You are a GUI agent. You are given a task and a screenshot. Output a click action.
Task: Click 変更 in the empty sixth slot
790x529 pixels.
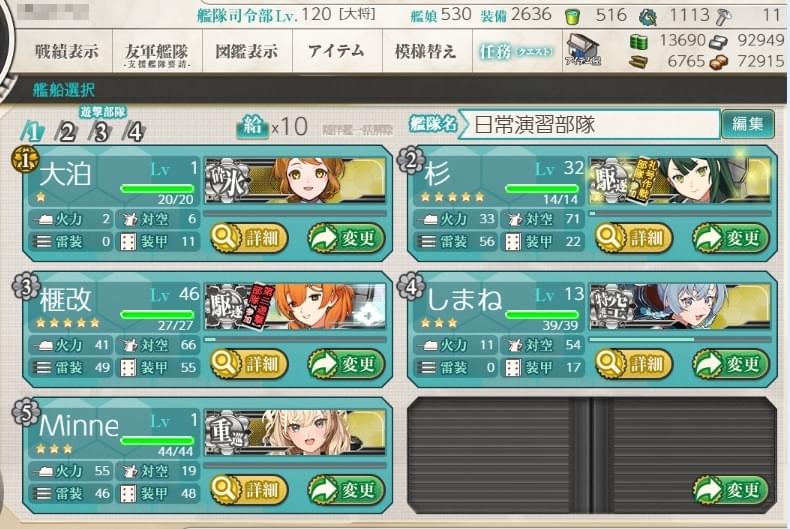tap(731, 489)
